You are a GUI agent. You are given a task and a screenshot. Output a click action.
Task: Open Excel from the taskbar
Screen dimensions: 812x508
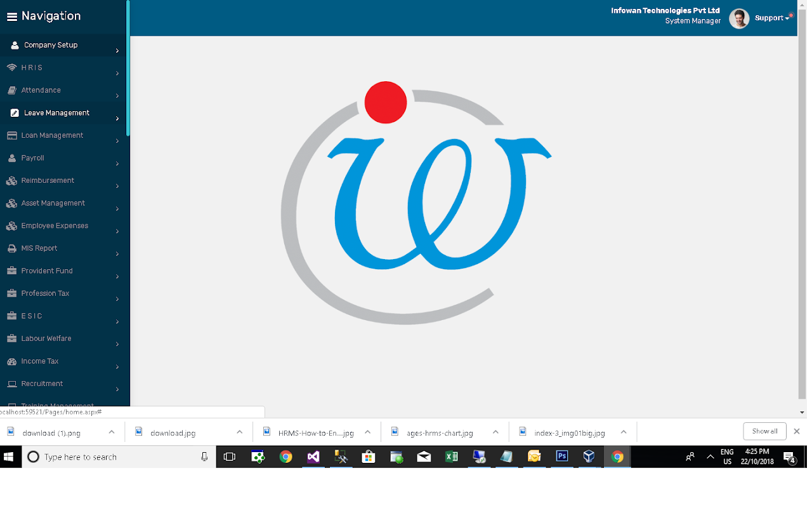click(x=452, y=457)
